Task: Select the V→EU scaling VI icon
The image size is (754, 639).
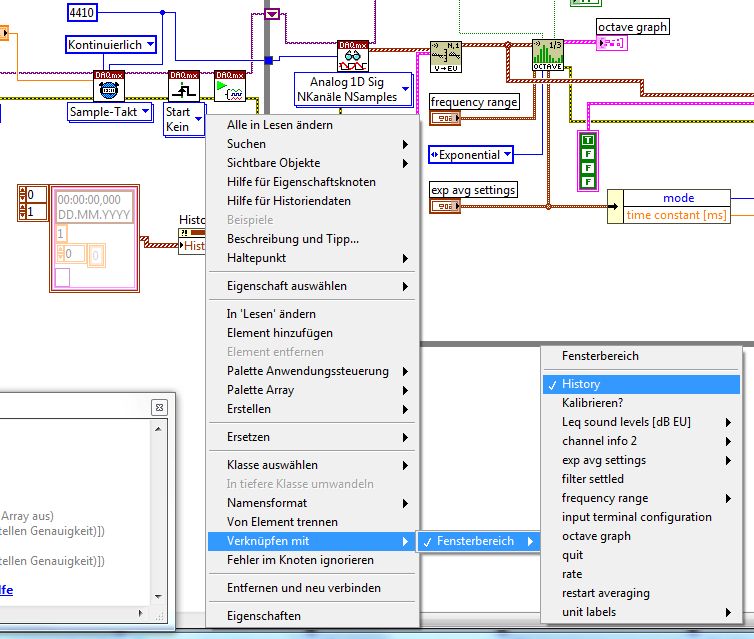Action: [x=446, y=57]
